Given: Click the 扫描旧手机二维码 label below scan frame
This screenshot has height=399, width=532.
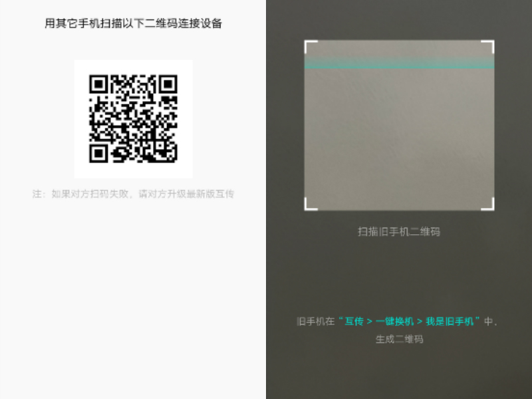Looking at the screenshot, I should coord(399,232).
